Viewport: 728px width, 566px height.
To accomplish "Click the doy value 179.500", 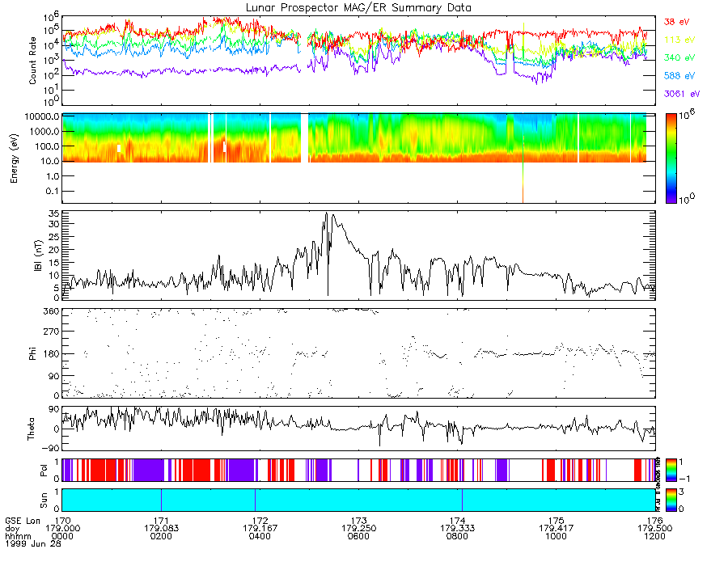I will pyautogui.click(x=654, y=529).
